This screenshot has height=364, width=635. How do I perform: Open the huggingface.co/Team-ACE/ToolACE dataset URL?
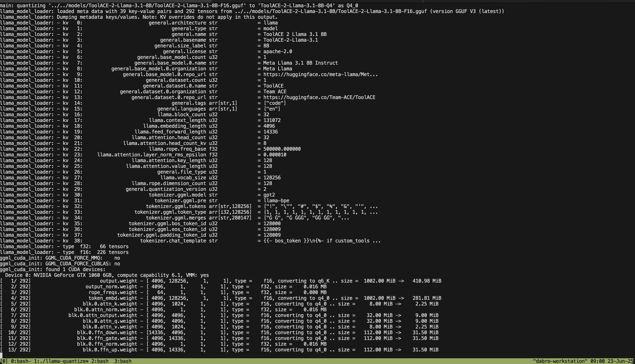coord(319,97)
